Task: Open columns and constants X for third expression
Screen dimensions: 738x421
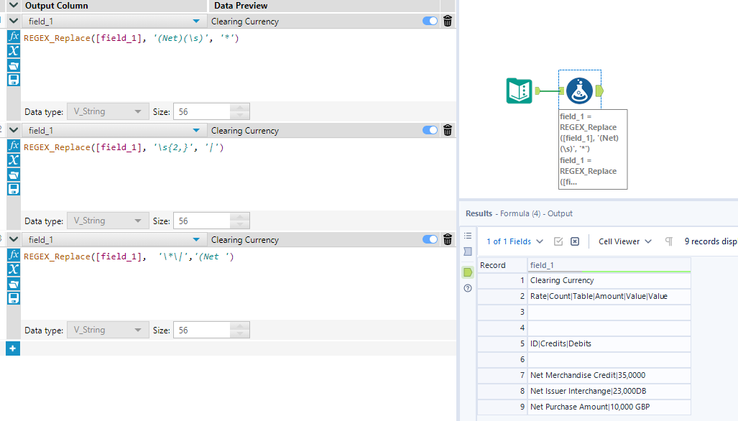Action: (x=14, y=269)
